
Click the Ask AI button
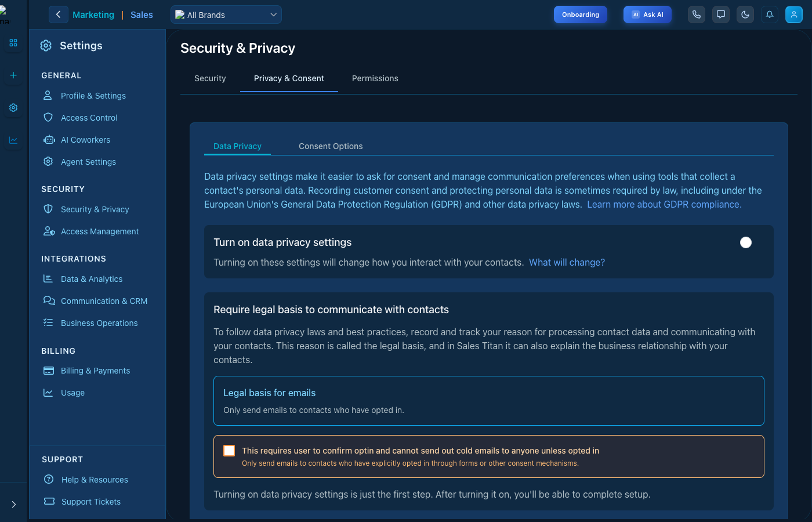(x=647, y=14)
